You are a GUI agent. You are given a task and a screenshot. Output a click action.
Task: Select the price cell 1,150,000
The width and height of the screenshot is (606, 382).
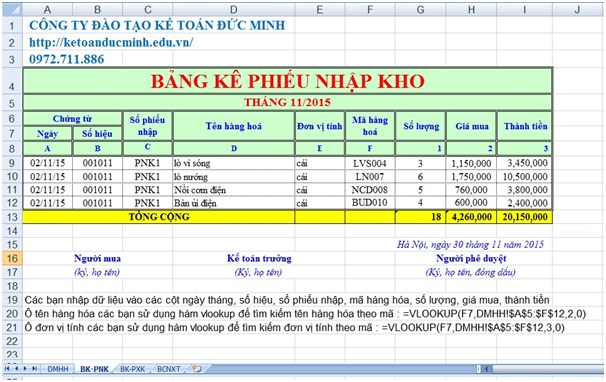click(471, 163)
